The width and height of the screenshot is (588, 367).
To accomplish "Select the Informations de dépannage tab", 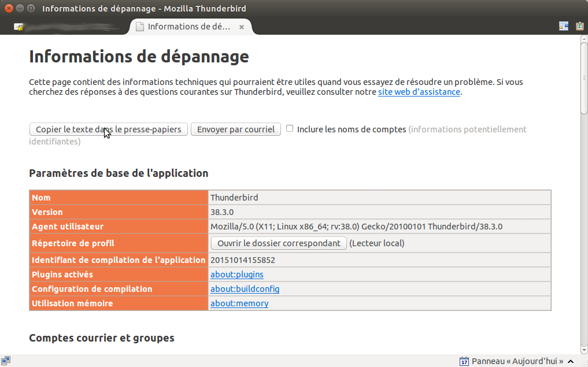I will click(188, 27).
